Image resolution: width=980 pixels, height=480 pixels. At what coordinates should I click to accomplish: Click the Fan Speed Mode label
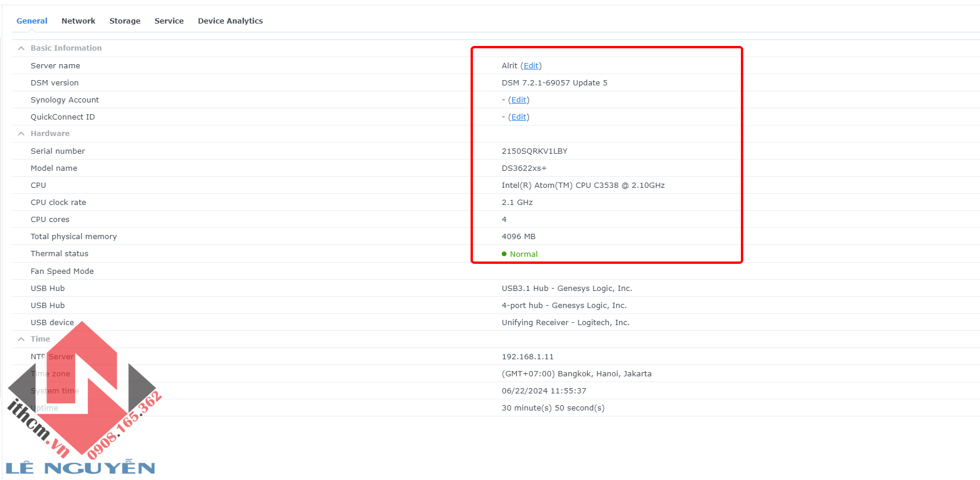62,272
